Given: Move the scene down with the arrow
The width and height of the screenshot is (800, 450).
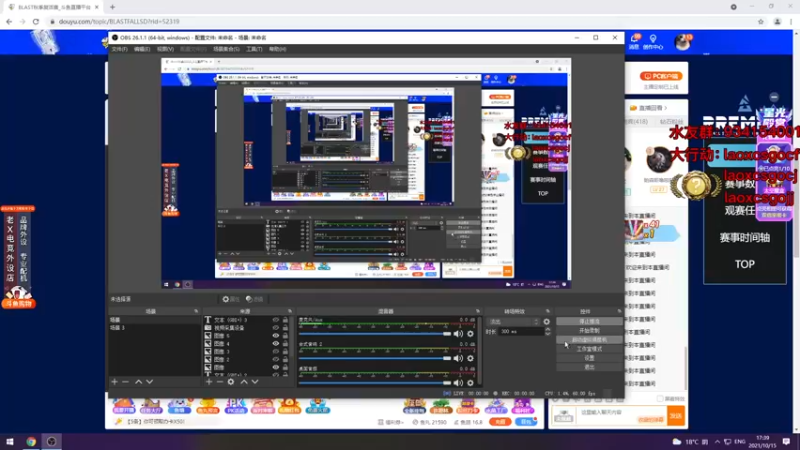Looking at the screenshot, I should coord(149,382).
